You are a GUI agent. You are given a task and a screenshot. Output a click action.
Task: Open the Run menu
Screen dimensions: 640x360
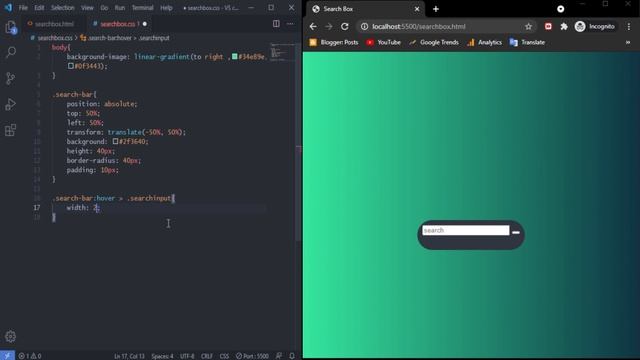[120, 8]
